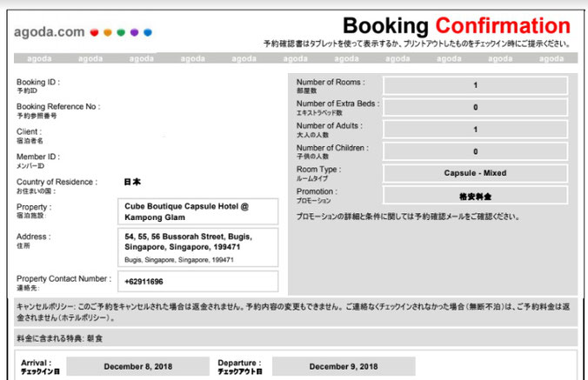Click the Departure label
Screen dimensions: 588x380
click(x=239, y=363)
